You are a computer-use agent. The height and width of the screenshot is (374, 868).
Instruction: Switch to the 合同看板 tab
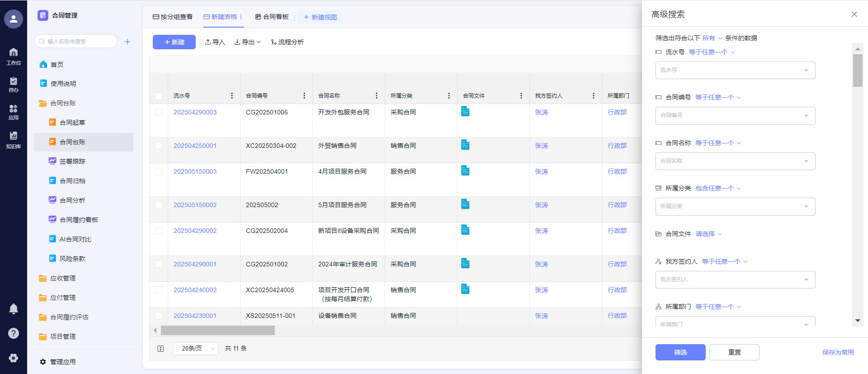point(272,17)
